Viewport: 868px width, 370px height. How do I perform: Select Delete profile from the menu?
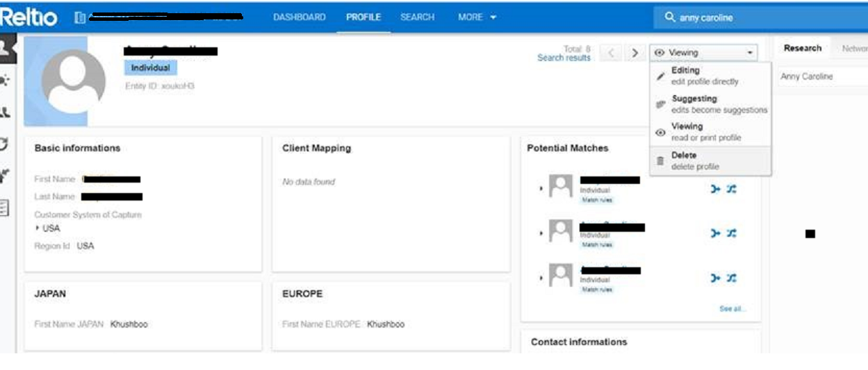pos(710,160)
